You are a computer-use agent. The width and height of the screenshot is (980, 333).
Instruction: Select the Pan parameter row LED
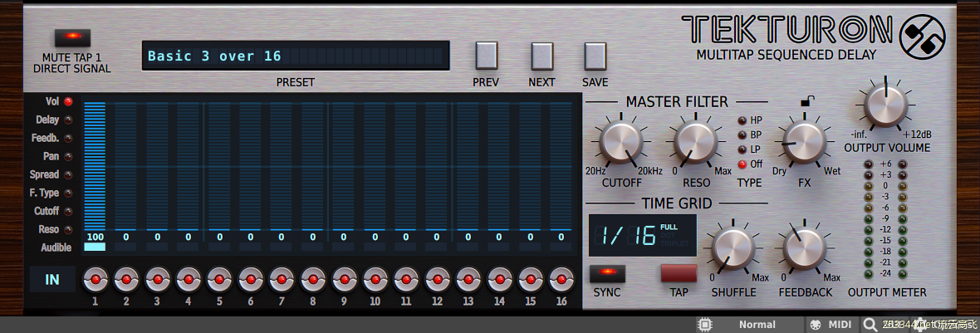(68, 156)
